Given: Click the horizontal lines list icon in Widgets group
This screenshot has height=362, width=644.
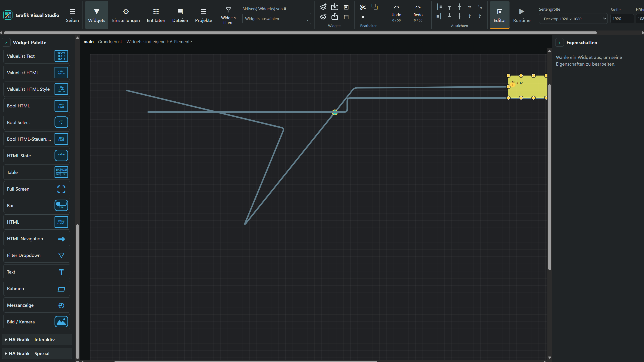Looking at the screenshot, I should [346, 17].
